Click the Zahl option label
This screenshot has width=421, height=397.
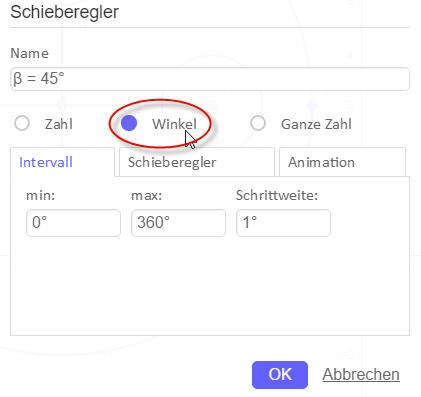[59, 124]
